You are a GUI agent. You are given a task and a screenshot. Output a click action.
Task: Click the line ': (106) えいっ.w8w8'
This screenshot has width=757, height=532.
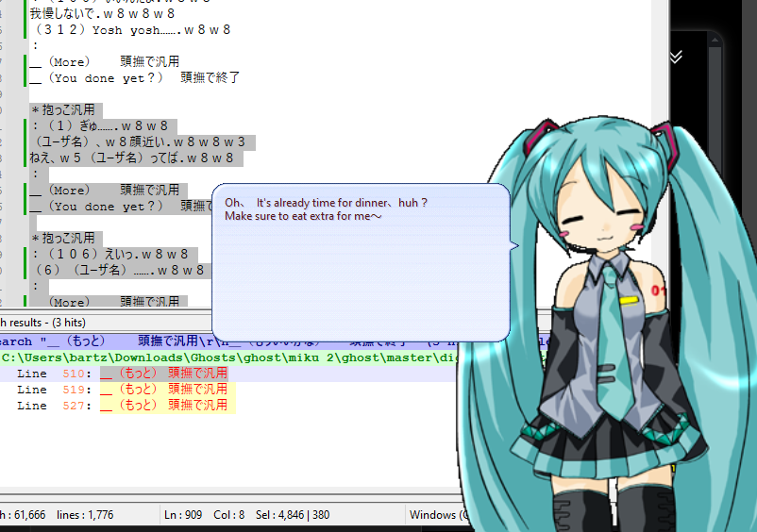click(x=109, y=254)
